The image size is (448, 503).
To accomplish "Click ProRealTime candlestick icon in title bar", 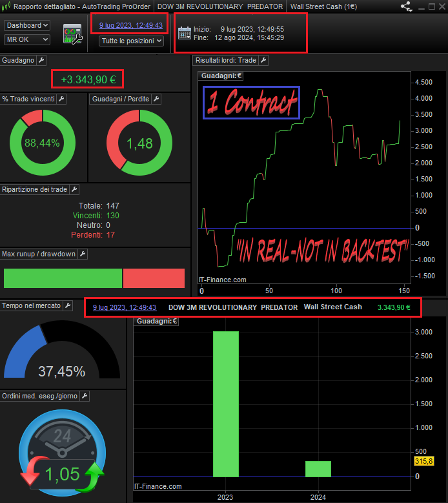I will click(x=6, y=6).
